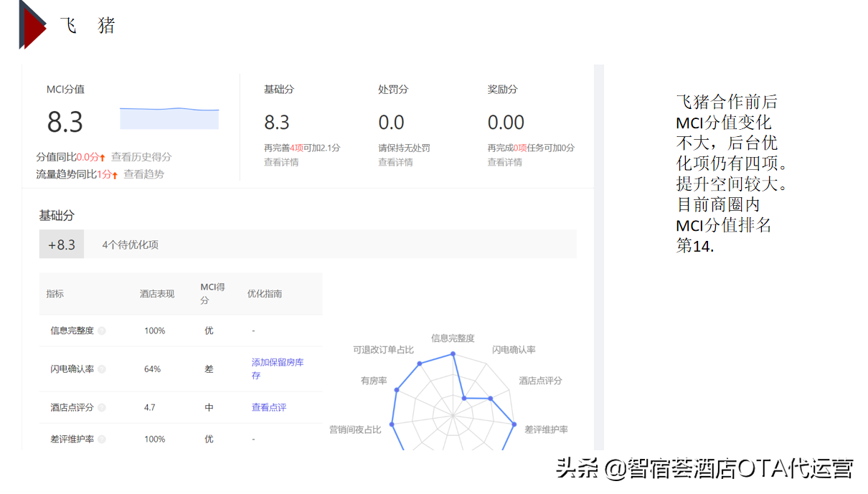The width and height of the screenshot is (868, 494).
Task: Click the 0.00 奖励分 value
Action: click(x=506, y=123)
